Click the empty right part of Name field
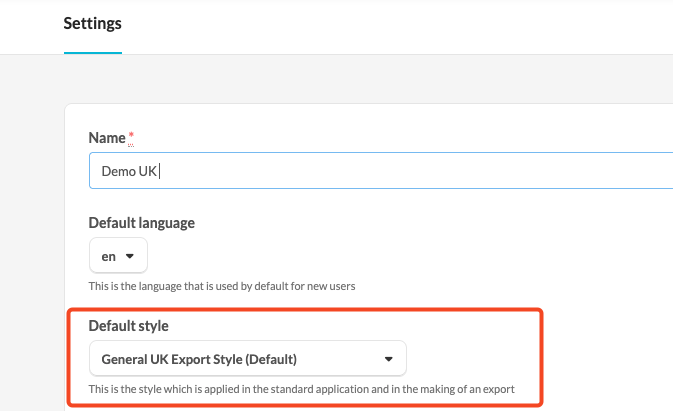673x411 pixels. [x=500, y=170]
